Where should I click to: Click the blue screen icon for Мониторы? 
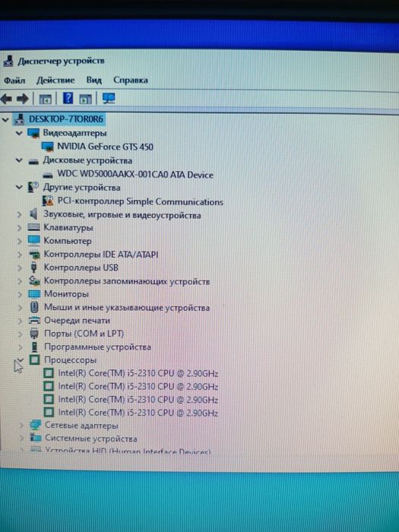(34, 294)
